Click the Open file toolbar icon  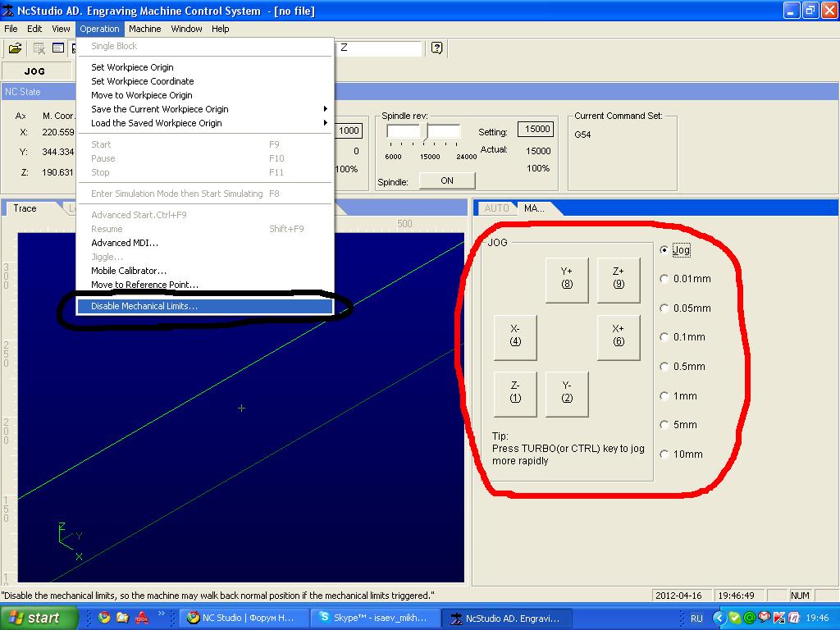tap(15, 48)
